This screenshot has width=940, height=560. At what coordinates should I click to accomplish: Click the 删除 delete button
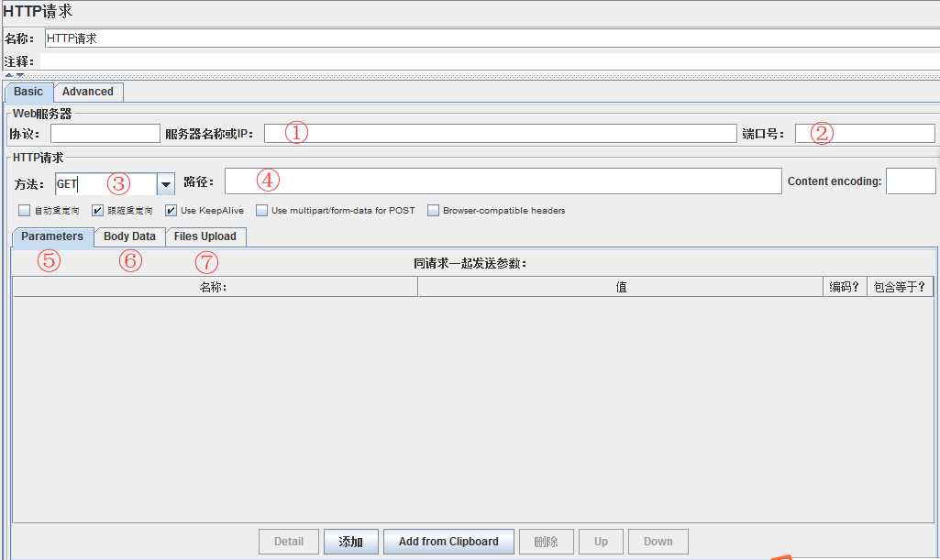[x=547, y=542]
